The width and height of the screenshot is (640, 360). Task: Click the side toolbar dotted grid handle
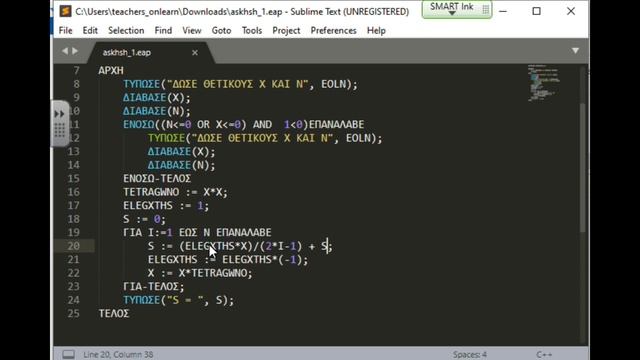pyautogui.click(x=60, y=131)
